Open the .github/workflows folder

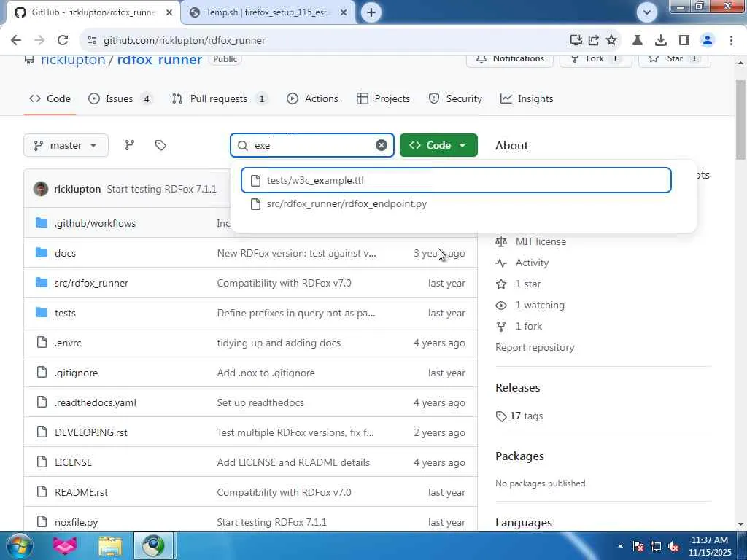point(95,223)
